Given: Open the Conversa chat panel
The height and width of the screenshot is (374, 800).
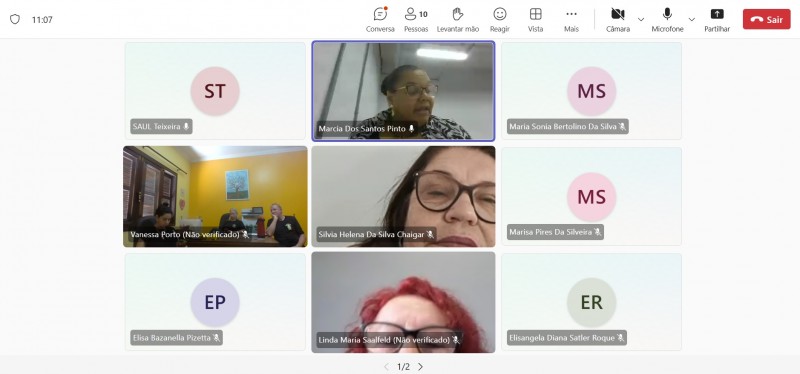Looking at the screenshot, I should click(x=380, y=19).
